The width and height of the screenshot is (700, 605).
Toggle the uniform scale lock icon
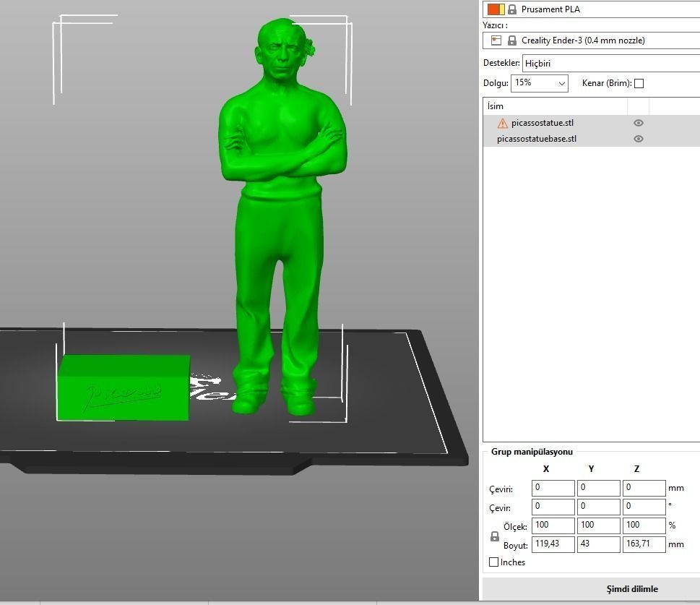(495, 536)
